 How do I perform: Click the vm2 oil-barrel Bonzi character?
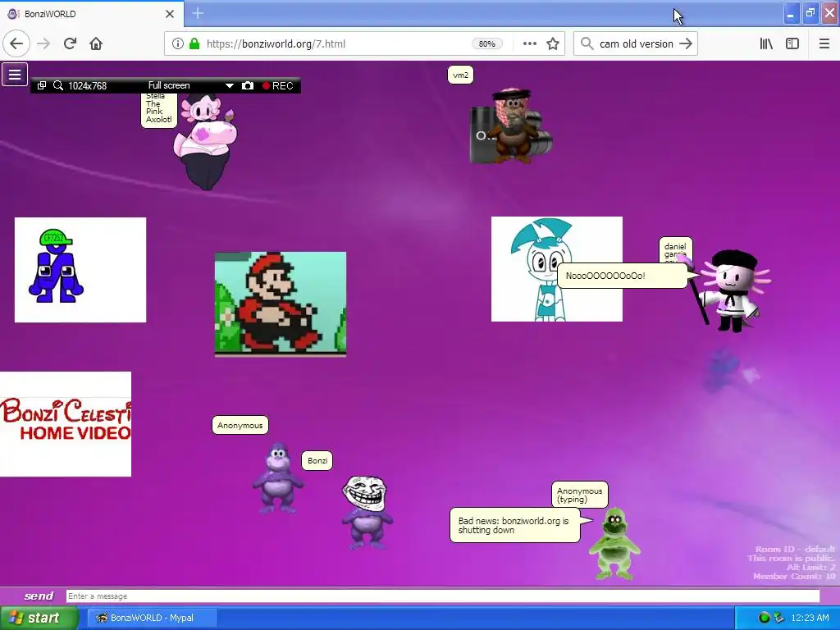click(511, 126)
